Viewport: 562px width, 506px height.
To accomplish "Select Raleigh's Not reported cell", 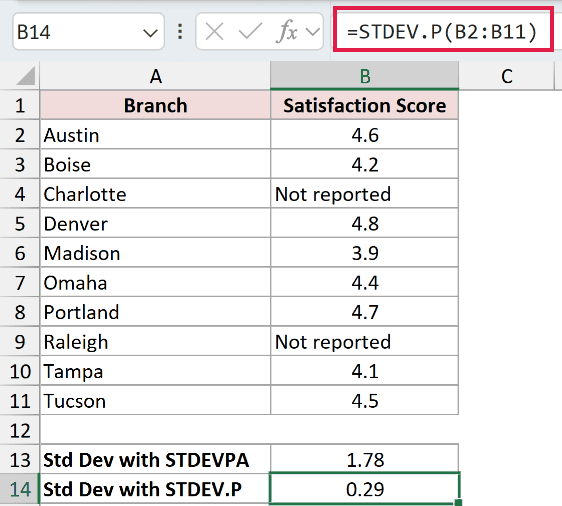I will (x=365, y=342).
